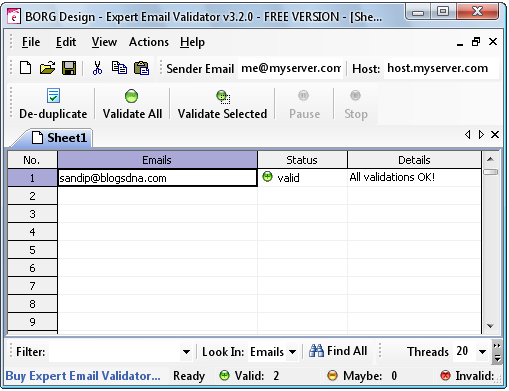Restore the inner document window
The height and width of the screenshot is (391, 509).
coord(476,42)
